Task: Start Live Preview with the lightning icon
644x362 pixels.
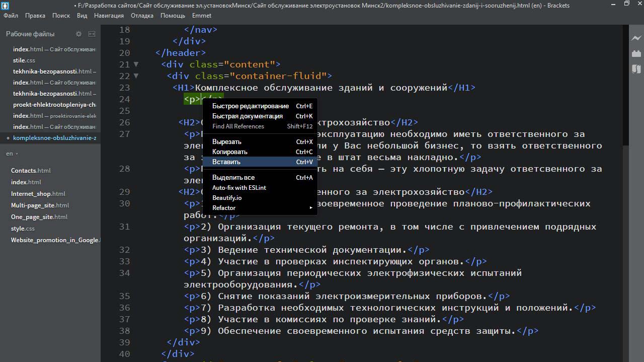Action: click(x=636, y=38)
